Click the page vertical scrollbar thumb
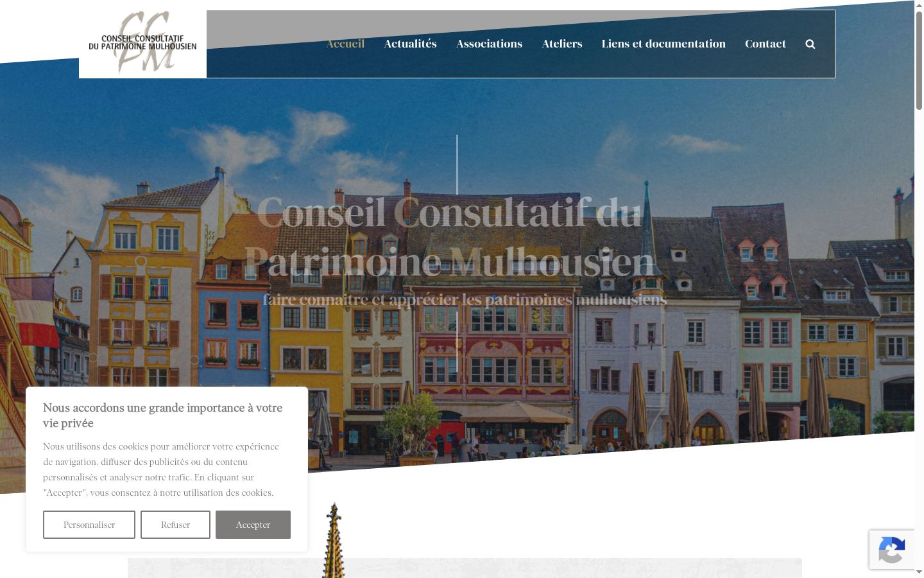Screen dimensions: 924x578 click(919, 61)
